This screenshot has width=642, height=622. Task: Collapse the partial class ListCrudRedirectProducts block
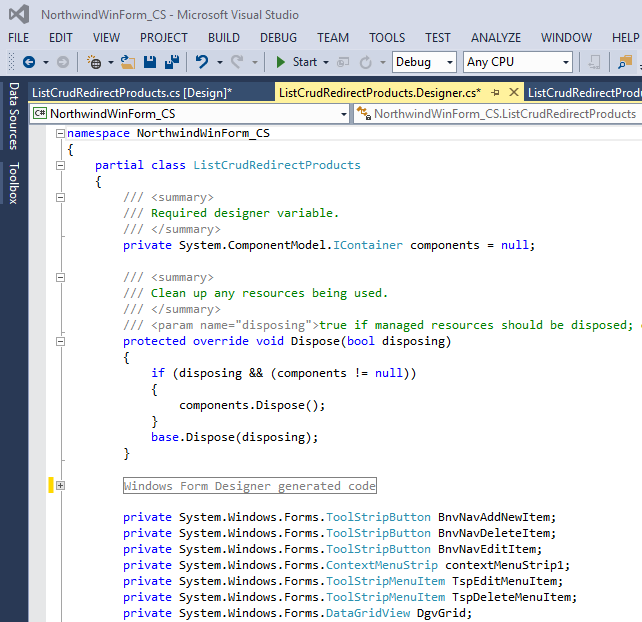point(60,165)
